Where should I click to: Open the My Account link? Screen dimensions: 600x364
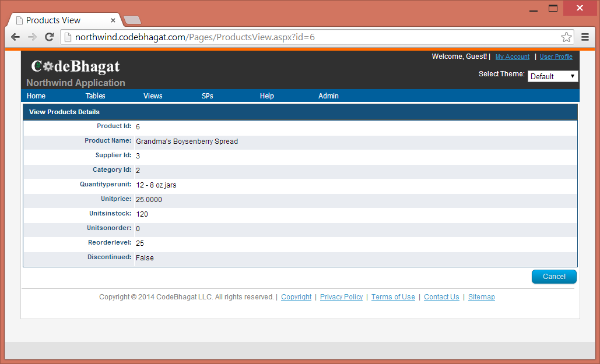pos(512,57)
